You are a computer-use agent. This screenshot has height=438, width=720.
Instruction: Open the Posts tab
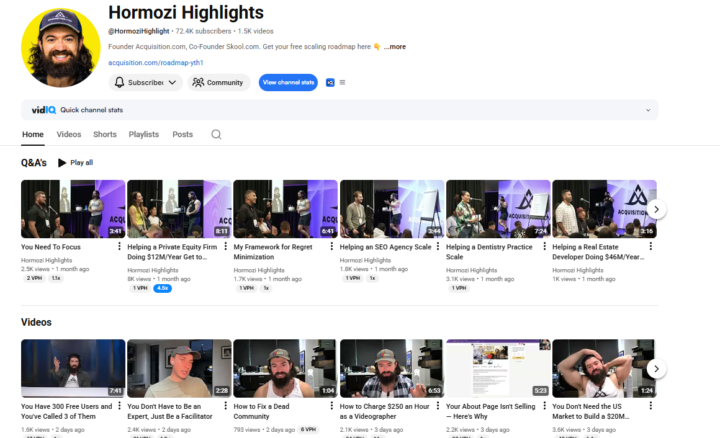[182, 135]
